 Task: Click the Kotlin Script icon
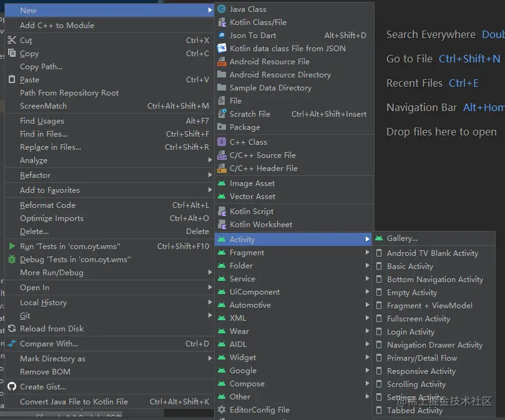tap(222, 212)
